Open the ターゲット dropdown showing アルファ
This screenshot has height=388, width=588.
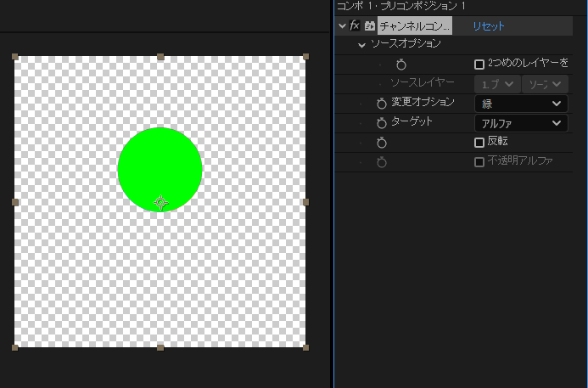click(521, 123)
